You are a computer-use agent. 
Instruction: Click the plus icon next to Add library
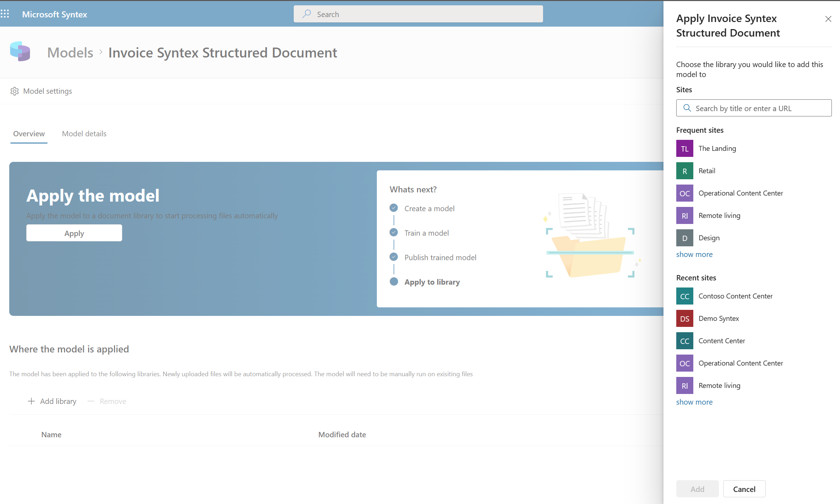coord(31,401)
